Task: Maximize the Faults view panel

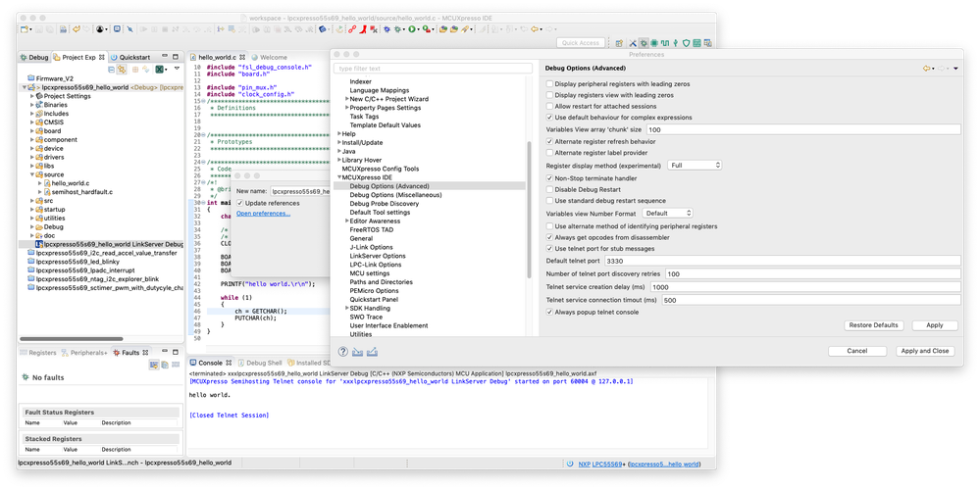Action: (x=176, y=352)
